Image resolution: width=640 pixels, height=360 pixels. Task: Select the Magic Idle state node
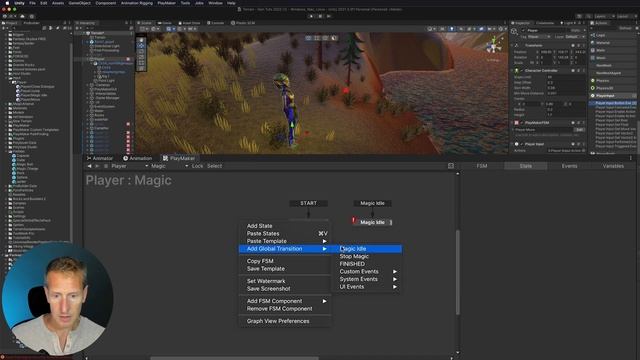click(372, 222)
